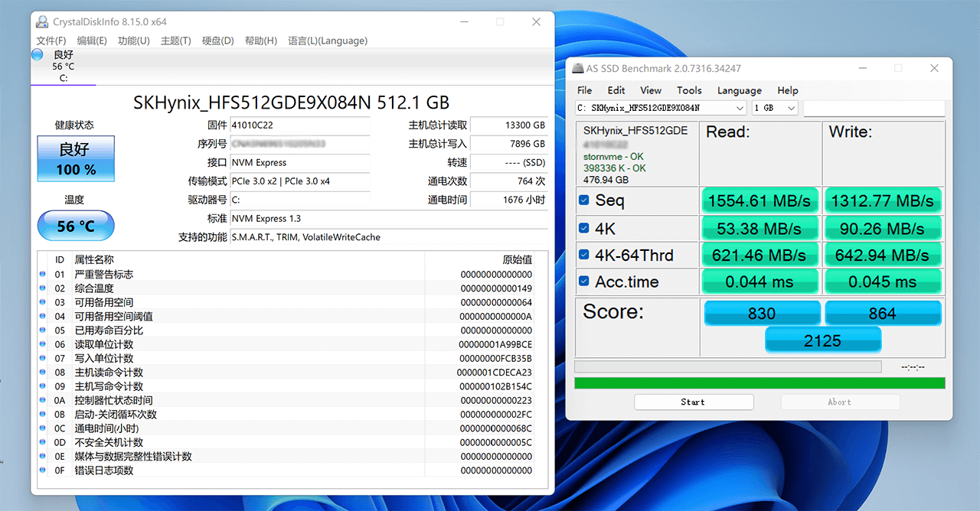Open the 编辑(E) menu
Screen dimensions: 980x511
pos(92,41)
